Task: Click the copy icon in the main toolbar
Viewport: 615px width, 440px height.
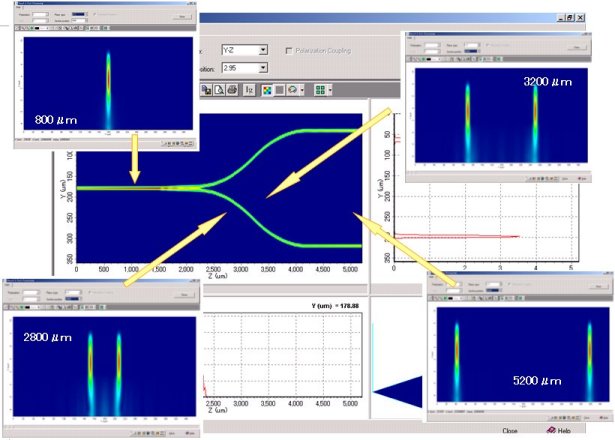Action: (205, 89)
